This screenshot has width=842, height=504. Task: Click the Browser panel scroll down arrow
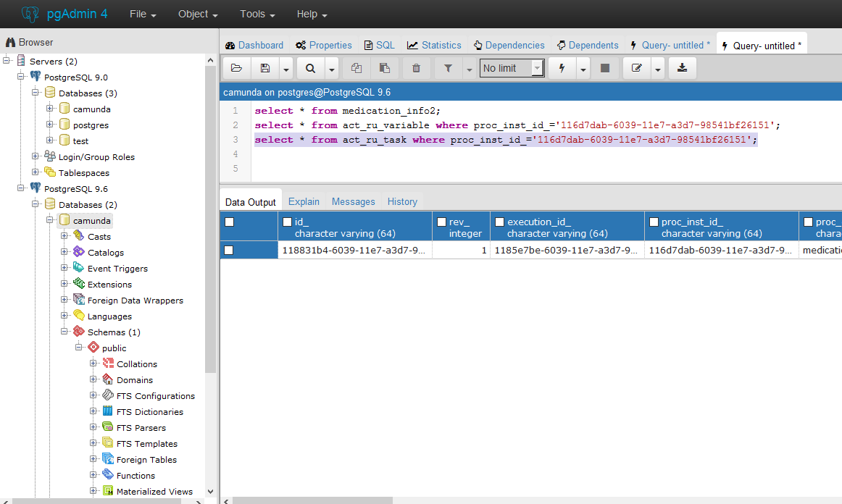tap(210, 491)
